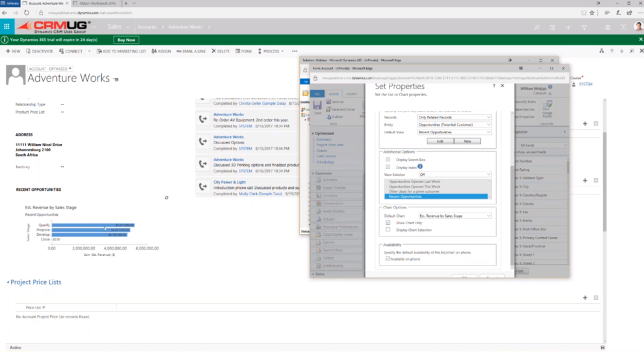Open the City Power & Light link
Image resolution: width=644 pixels, height=352 pixels.
tap(229, 182)
